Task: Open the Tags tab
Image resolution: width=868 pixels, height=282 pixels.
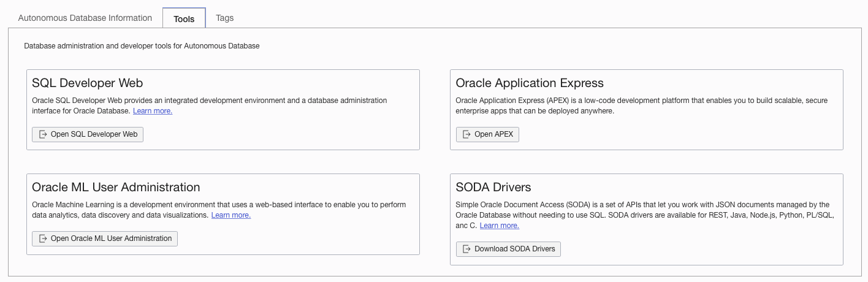Action: pyautogui.click(x=225, y=18)
